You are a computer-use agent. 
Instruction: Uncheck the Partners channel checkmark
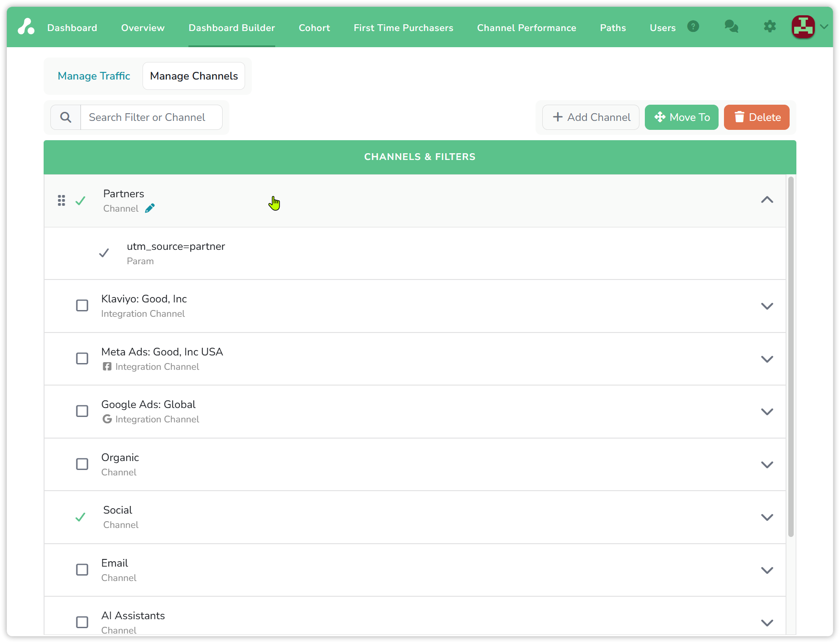(80, 200)
